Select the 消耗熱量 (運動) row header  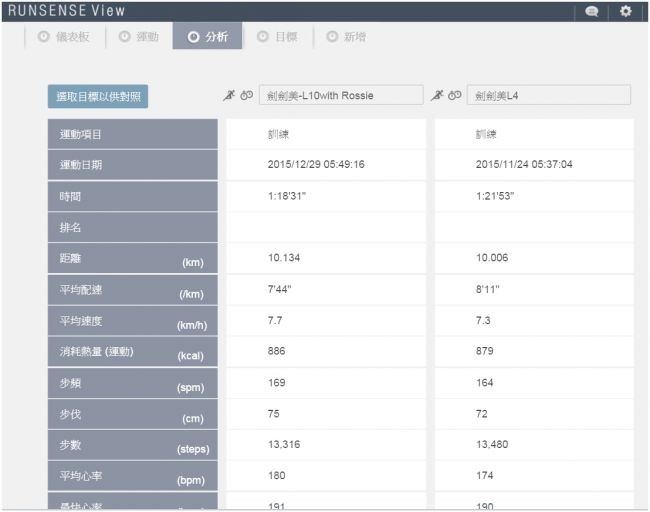133,352
